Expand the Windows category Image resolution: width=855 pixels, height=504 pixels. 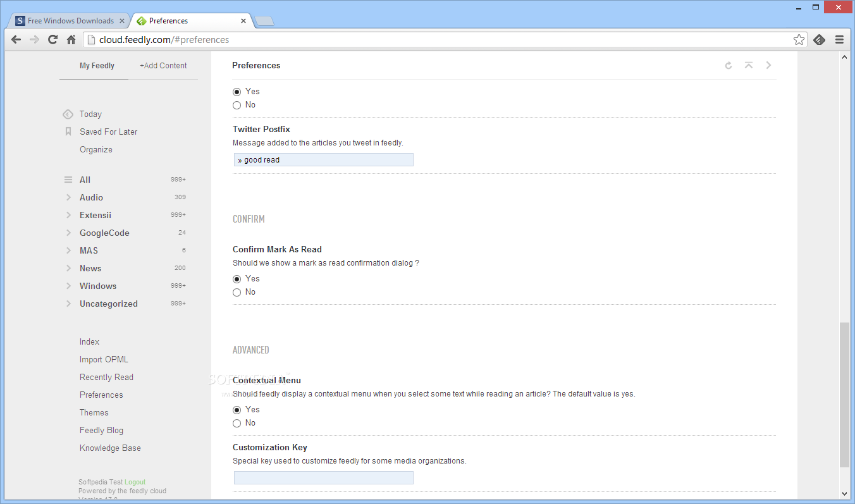coord(68,286)
